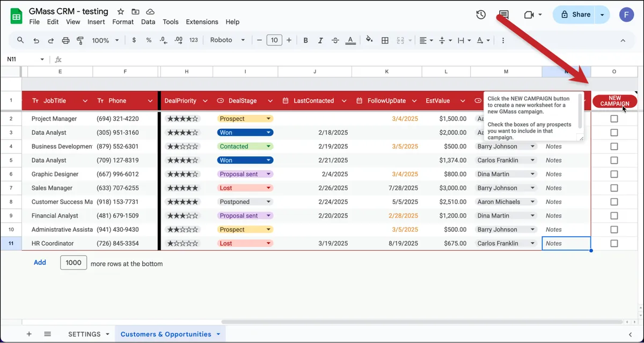The height and width of the screenshot is (343, 644).
Task: Show all sheets list icon
Action: (47, 334)
